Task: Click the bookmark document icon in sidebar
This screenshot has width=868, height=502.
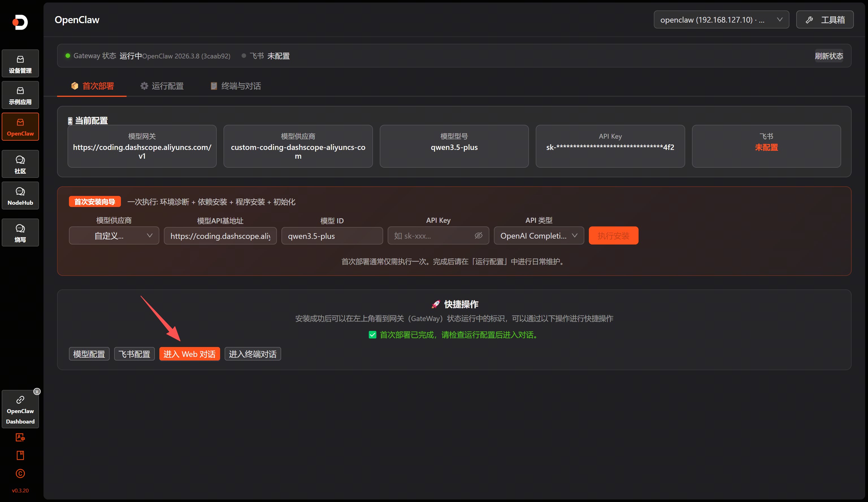Action: click(x=20, y=455)
